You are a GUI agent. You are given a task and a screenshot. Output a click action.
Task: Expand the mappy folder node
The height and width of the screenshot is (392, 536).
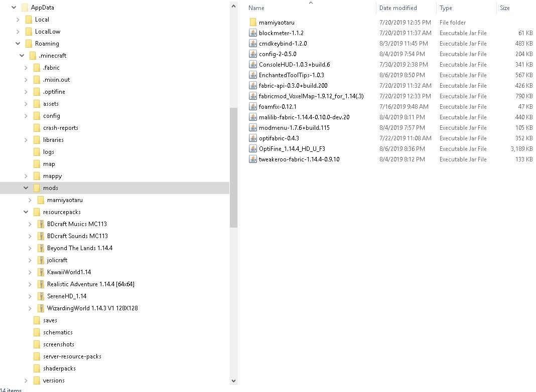click(26, 176)
